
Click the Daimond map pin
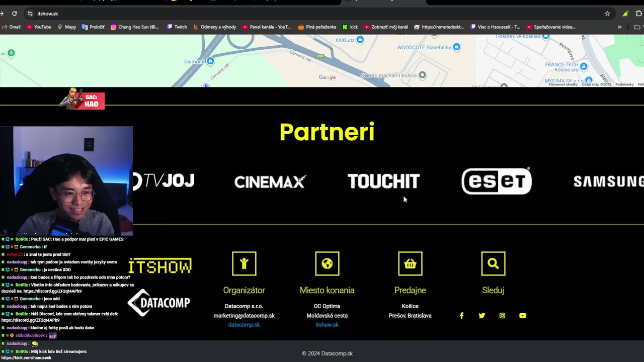pos(210,61)
